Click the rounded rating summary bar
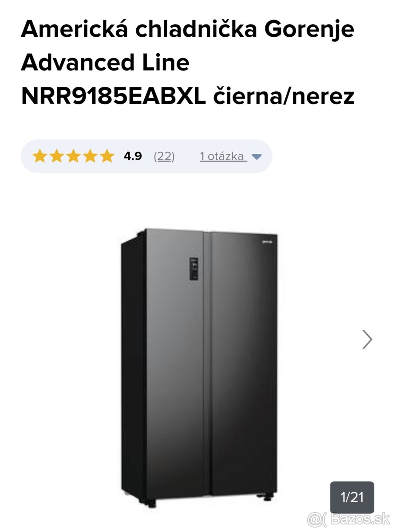The image size is (395, 532). [x=146, y=156]
